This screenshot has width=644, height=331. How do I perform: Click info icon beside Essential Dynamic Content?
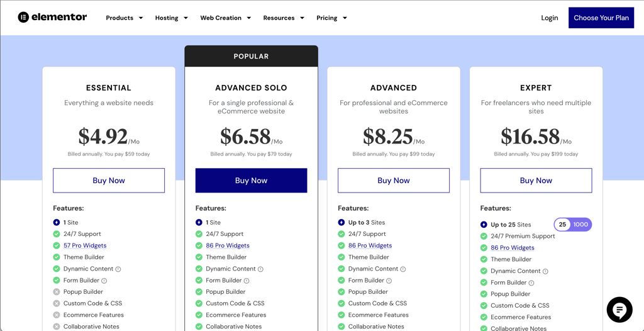118,269
